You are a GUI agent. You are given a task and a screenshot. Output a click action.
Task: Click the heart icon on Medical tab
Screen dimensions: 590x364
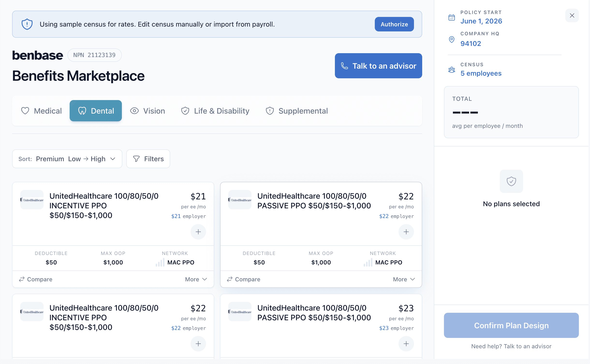(x=25, y=111)
